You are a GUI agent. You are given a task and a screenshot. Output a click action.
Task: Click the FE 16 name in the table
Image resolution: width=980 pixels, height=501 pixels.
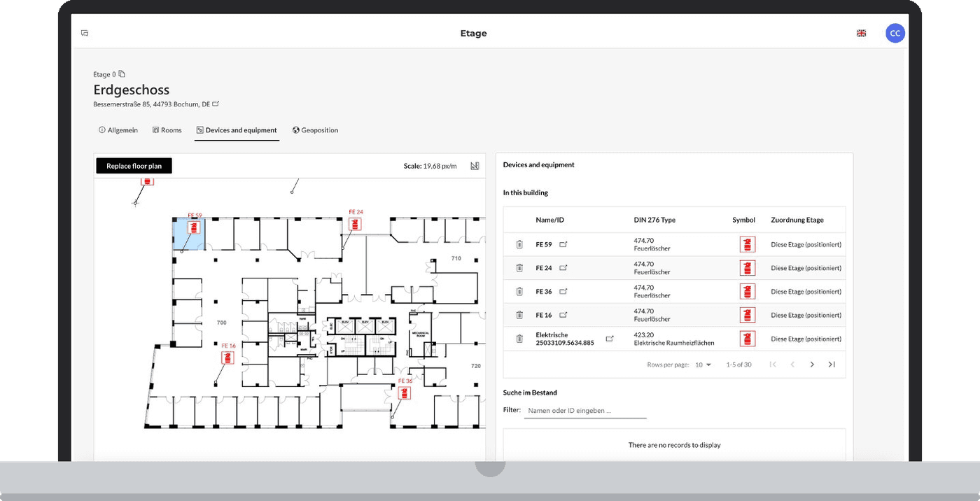click(544, 315)
